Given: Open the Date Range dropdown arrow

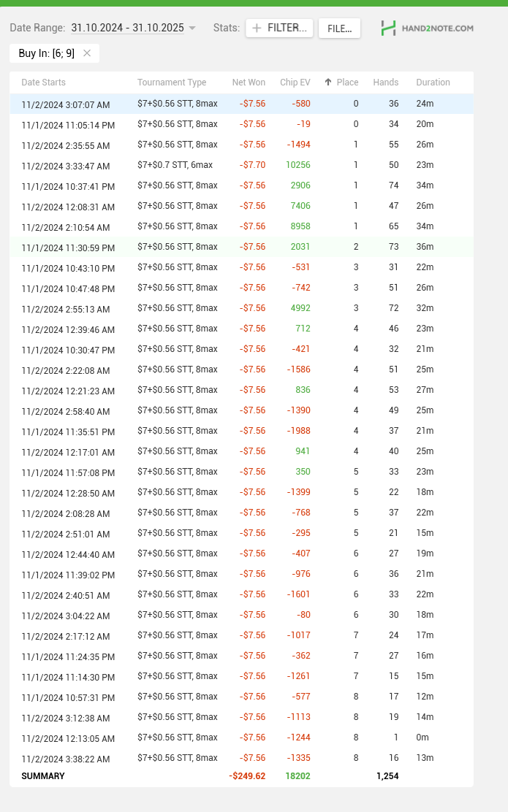Looking at the screenshot, I should point(192,28).
